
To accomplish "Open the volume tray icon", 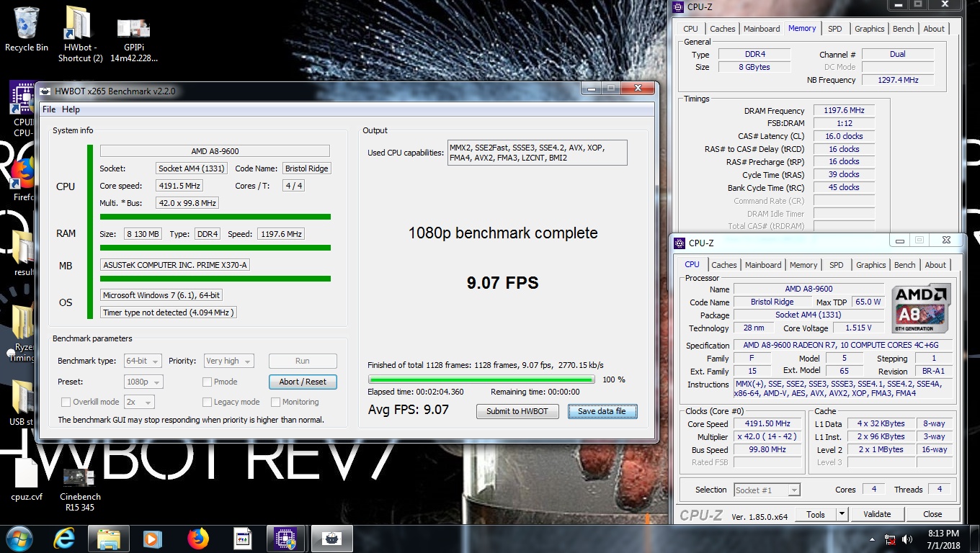I will pos(908,539).
